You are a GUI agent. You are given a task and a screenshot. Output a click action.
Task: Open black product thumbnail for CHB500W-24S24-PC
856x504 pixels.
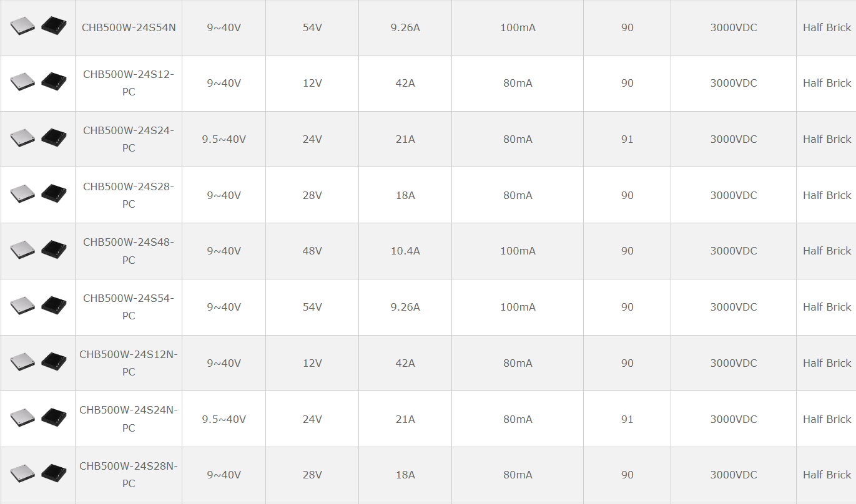[x=54, y=138]
